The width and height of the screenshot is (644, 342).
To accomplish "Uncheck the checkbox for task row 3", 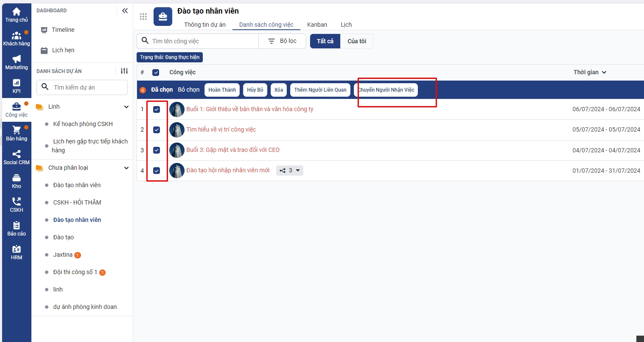I will (x=157, y=150).
